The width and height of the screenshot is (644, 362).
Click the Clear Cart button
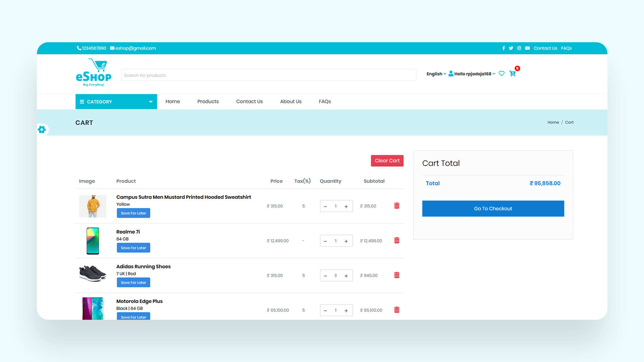387,161
